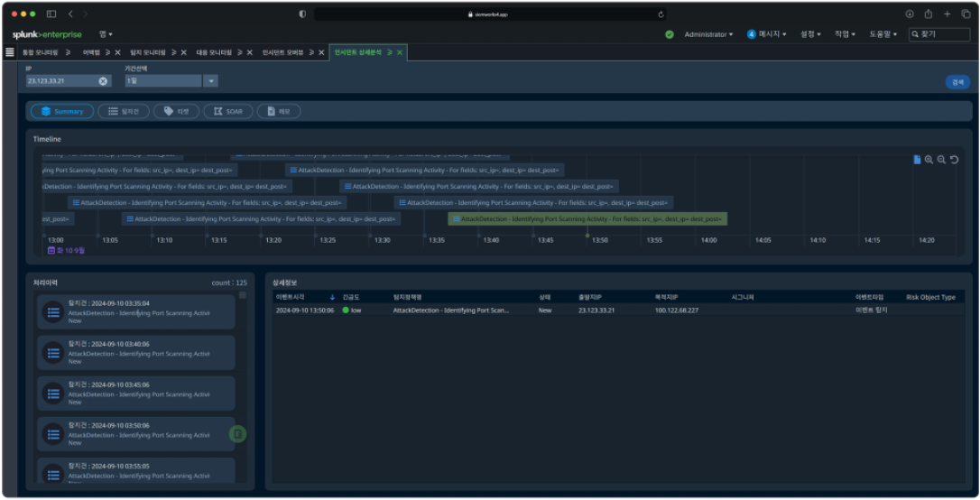Viewport: 980px width, 500px height.
Task: Open the hamburger menu beside the tabs
Action: [x=9, y=52]
